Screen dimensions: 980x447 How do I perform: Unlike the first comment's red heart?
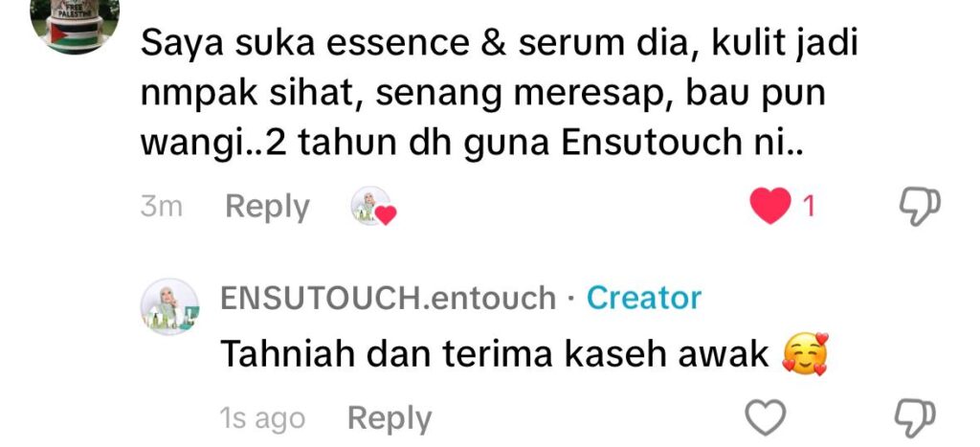coord(770,207)
